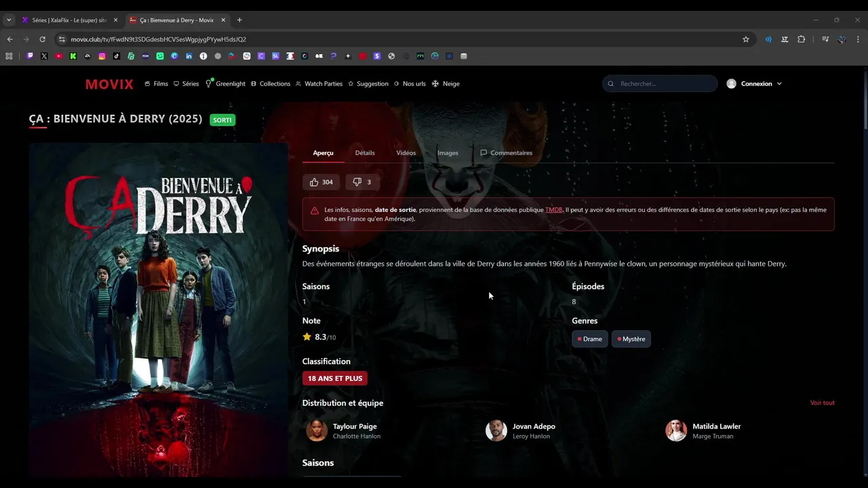Open Taylour Paige cast entry
This screenshot has height=488, width=868.
[x=344, y=430]
